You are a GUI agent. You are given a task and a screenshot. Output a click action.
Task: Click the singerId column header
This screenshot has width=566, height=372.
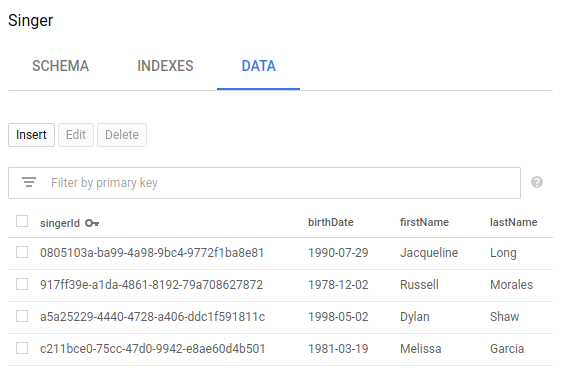(x=60, y=223)
